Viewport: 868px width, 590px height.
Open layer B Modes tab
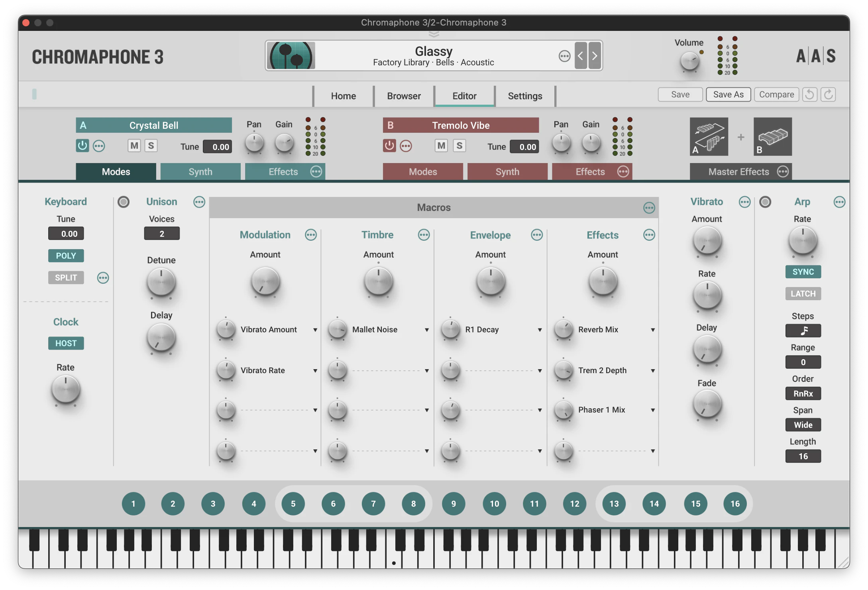point(423,172)
